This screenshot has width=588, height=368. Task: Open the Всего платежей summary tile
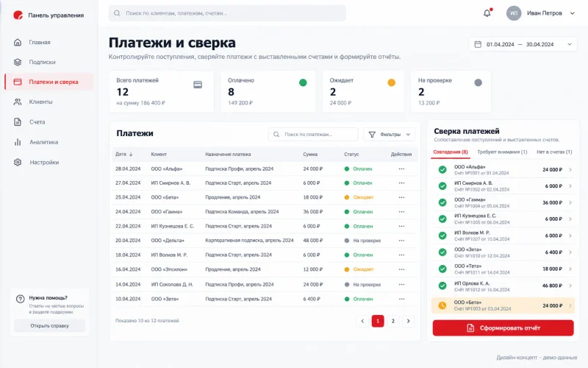pos(162,91)
